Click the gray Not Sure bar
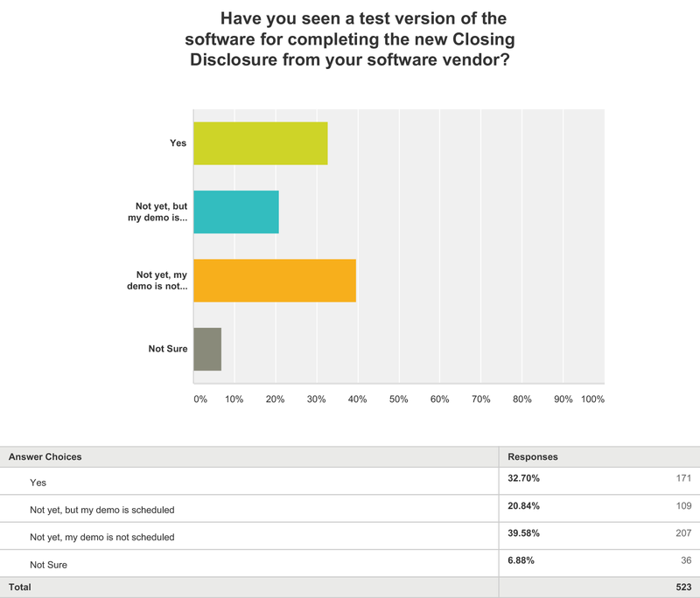This screenshot has width=700, height=598. 207,349
